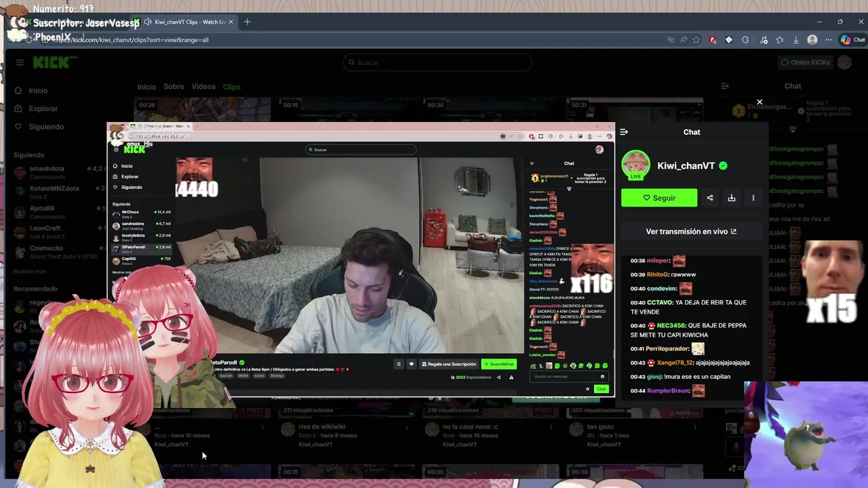This screenshot has height=488, width=868.
Task: Open smashdota channel in Siguiendo list
Action: 57,172
